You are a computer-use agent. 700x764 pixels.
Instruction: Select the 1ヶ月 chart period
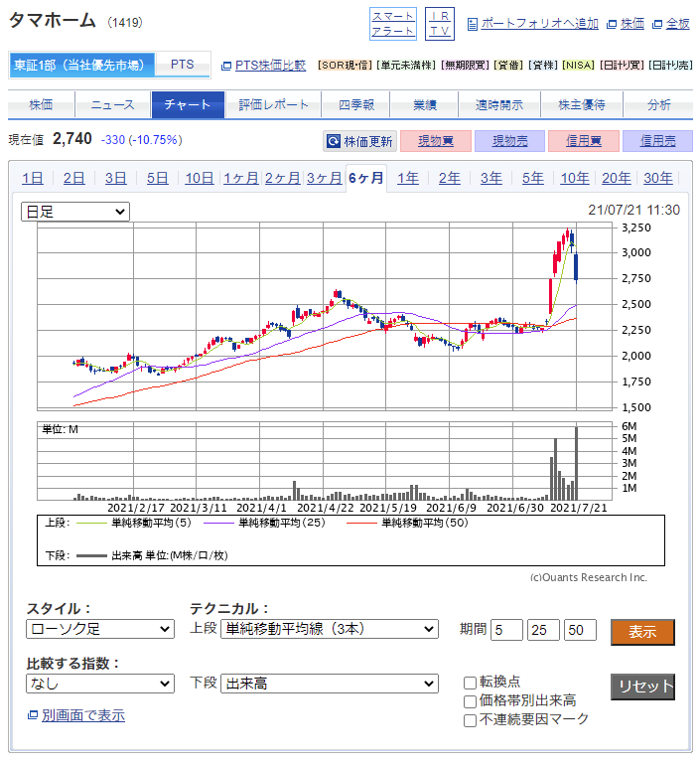click(241, 178)
